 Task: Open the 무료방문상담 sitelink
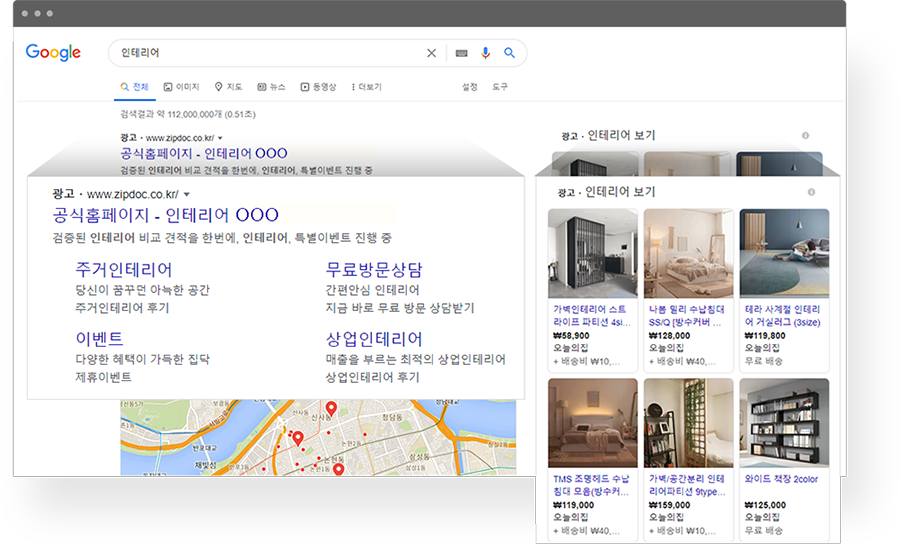pos(374,270)
